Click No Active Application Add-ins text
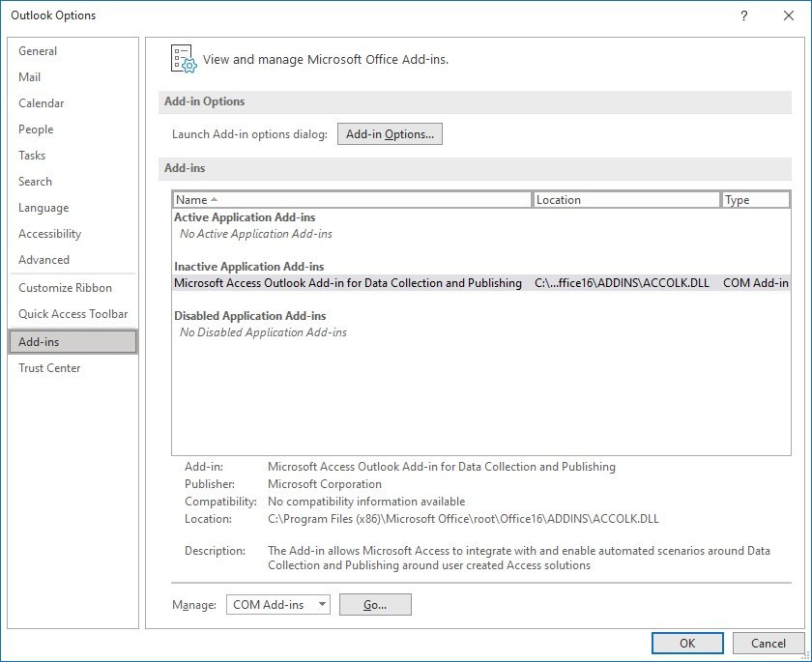This screenshot has width=812, height=662. tap(256, 234)
